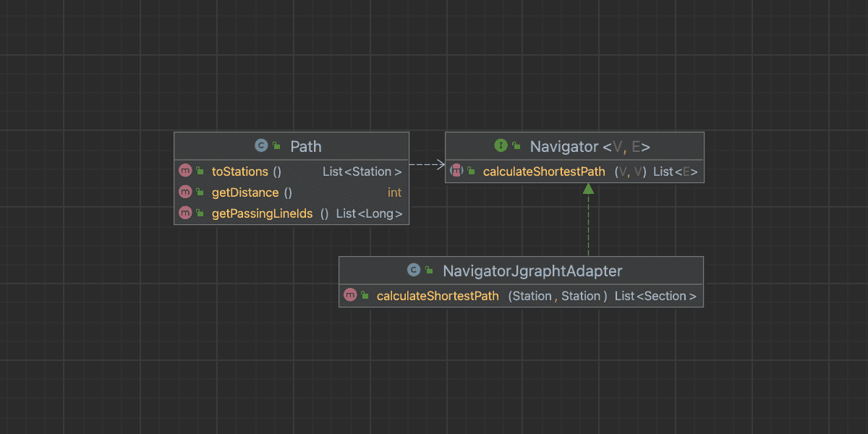
Task: Click the class icon beside Path title
Action: pyautogui.click(x=261, y=146)
